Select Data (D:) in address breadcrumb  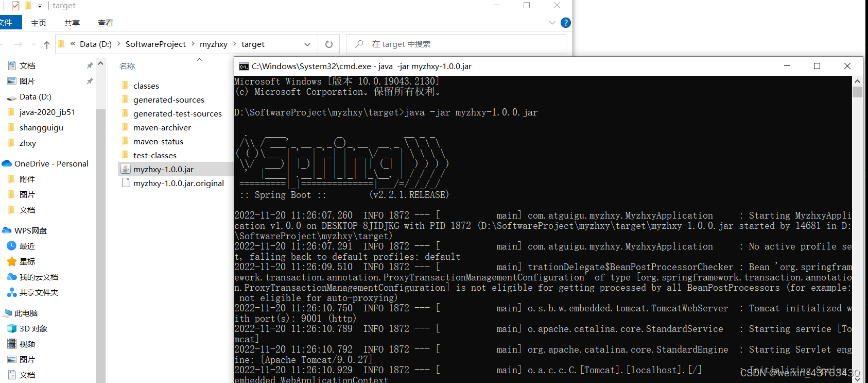pos(96,44)
